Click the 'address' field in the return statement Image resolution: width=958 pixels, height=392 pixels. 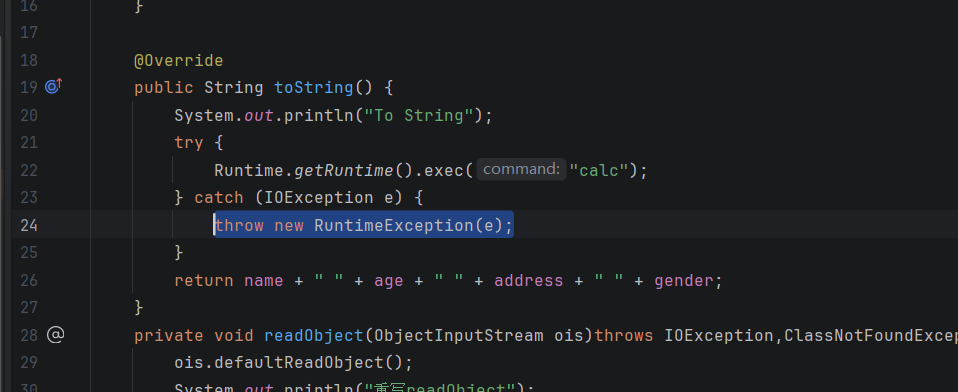coord(528,280)
